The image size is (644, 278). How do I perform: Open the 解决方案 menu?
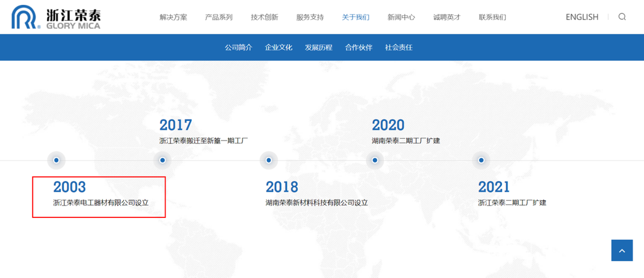tap(173, 17)
